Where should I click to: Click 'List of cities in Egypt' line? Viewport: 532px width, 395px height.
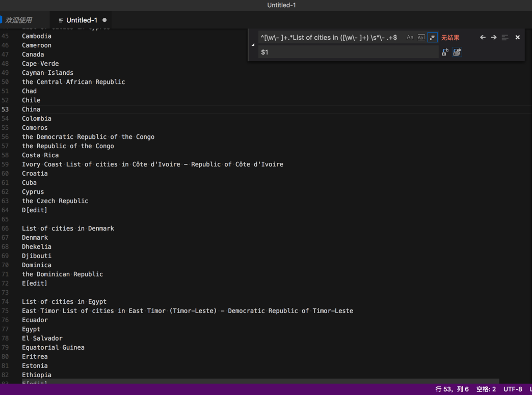point(64,301)
